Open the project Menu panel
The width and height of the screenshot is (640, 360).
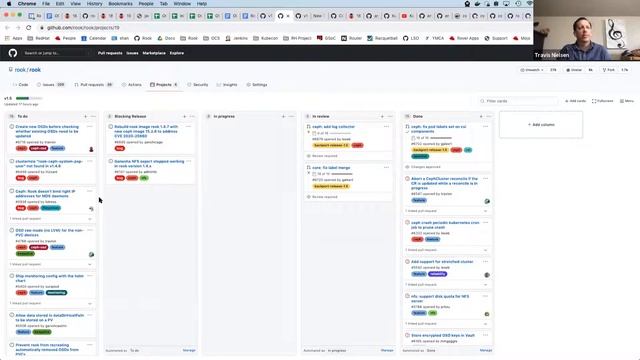click(627, 101)
